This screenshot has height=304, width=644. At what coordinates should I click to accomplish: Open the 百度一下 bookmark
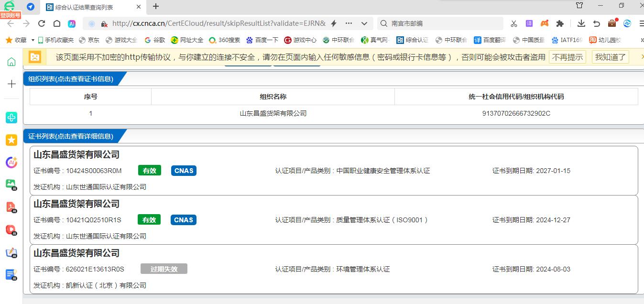click(x=262, y=40)
